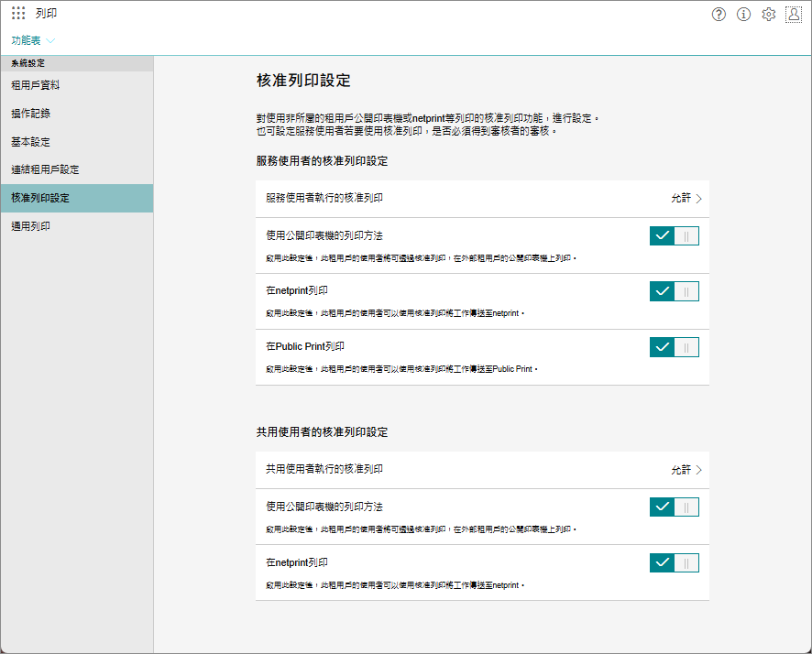
Task: Click the 列印 app title in header
Action: point(46,14)
